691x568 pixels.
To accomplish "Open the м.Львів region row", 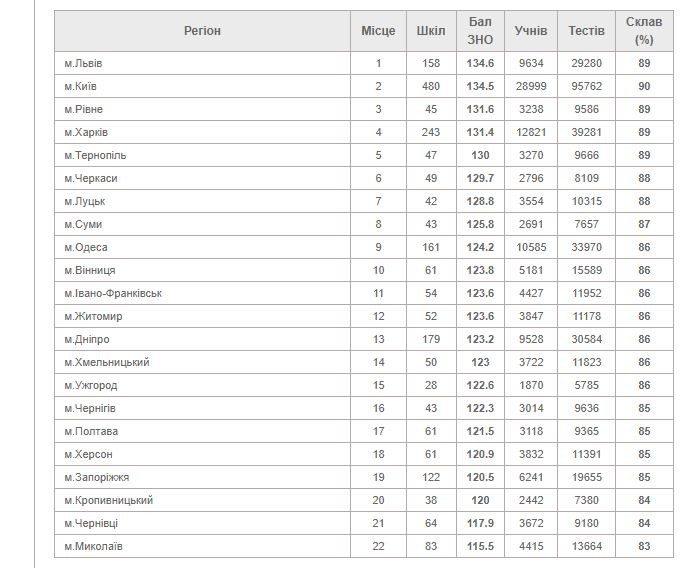I will click(83, 64).
